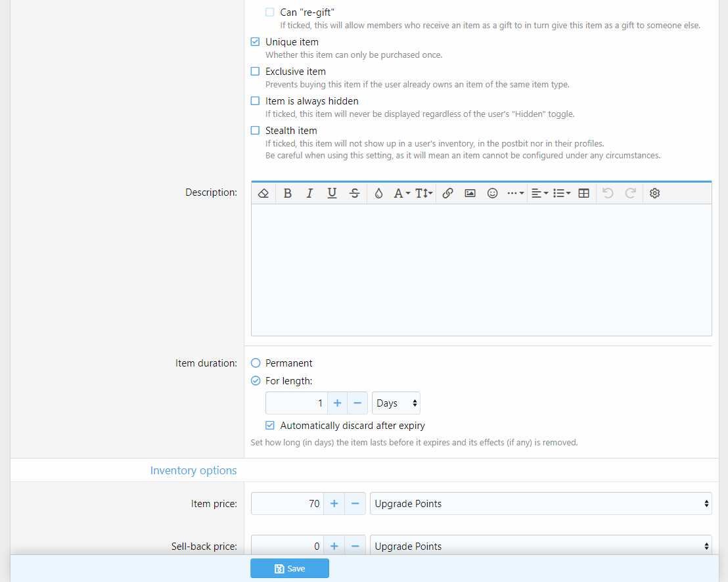728x582 pixels.
Task: Decrease Item price with minus button
Action: [x=355, y=504]
